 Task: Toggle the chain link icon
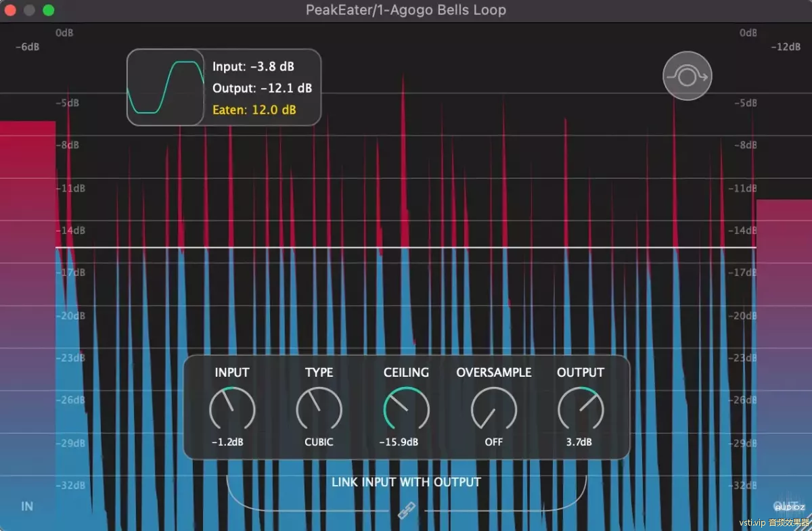(406, 512)
